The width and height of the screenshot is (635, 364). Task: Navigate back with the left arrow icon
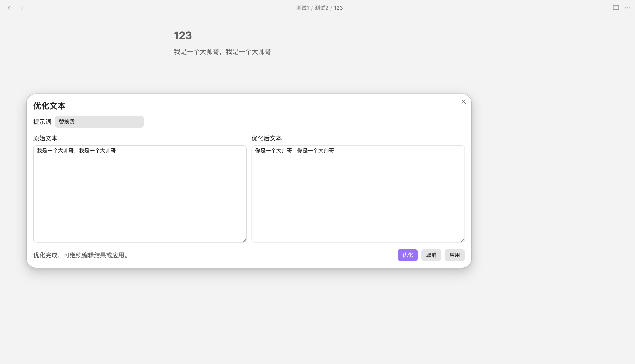coord(10,8)
